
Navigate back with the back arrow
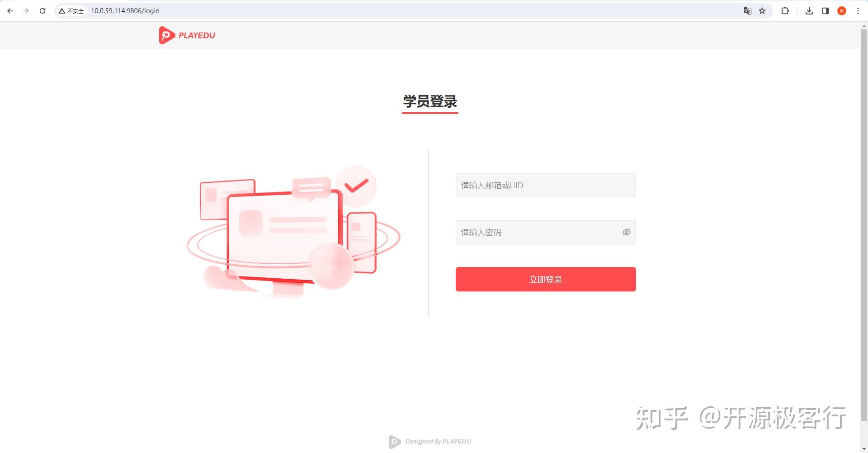[x=9, y=10]
